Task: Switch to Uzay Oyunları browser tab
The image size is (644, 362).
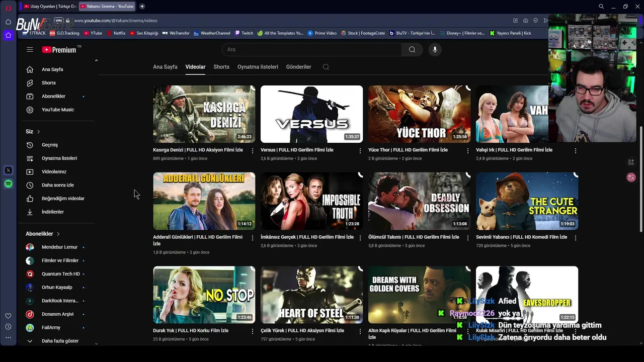Action: pyautogui.click(x=49, y=7)
